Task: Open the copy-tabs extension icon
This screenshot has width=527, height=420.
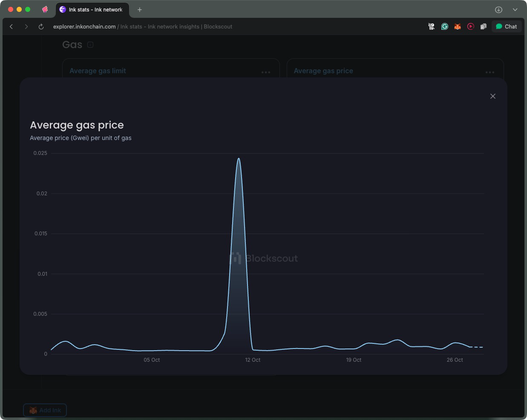Action: click(484, 26)
